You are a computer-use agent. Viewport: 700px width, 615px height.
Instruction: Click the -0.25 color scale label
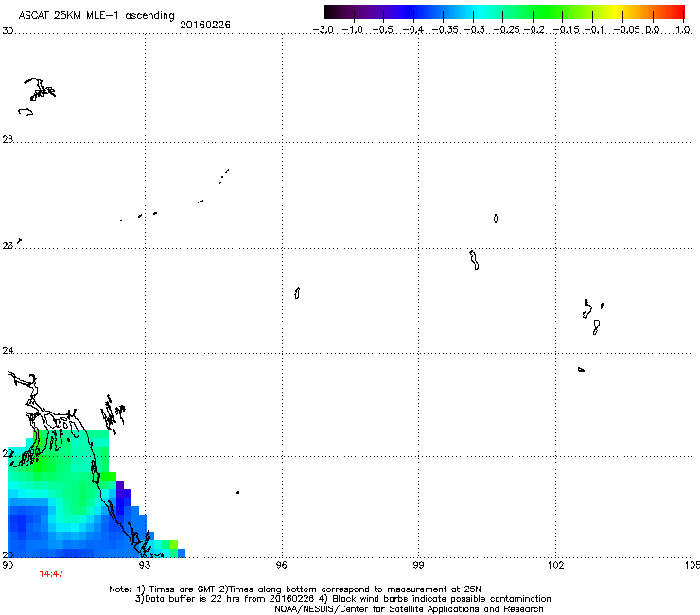(x=506, y=30)
